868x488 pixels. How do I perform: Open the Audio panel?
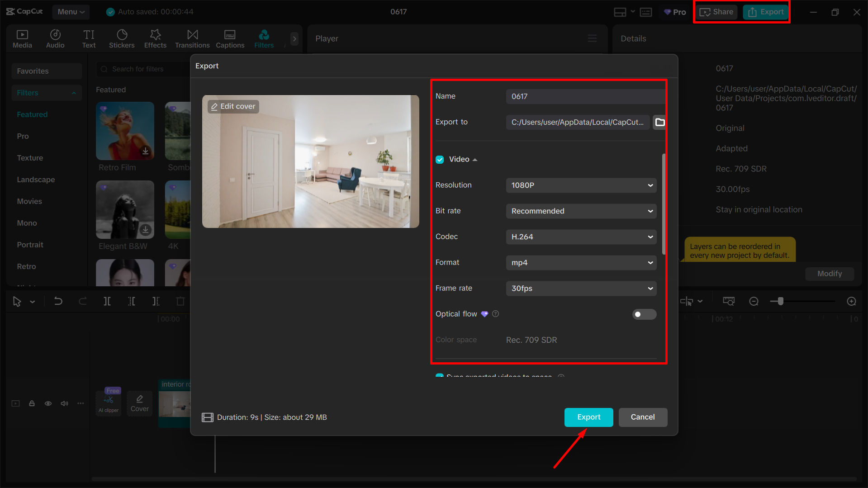tap(55, 38)
